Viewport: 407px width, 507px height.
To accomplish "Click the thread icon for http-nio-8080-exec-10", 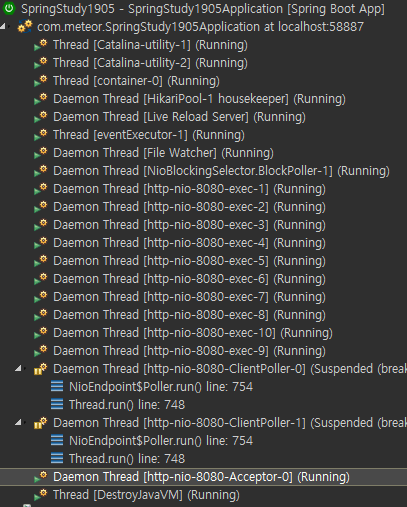I will (x=41, y=333).
